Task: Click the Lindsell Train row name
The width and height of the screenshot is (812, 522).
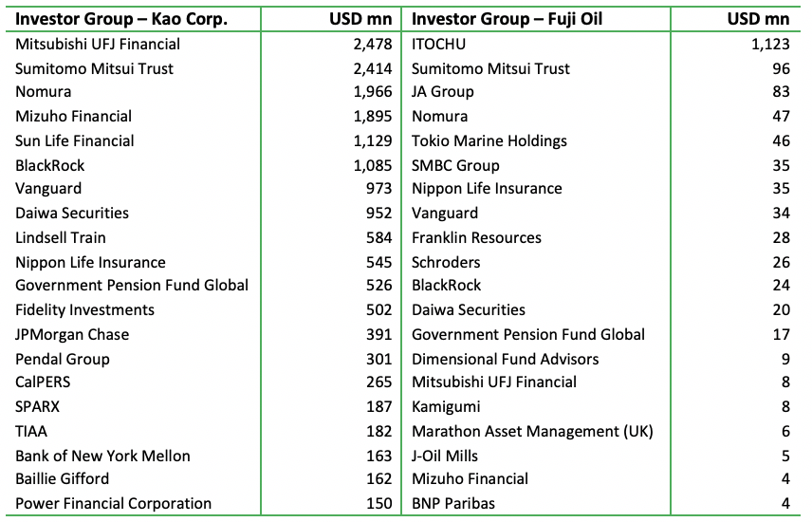Action: tap(61, 237)
